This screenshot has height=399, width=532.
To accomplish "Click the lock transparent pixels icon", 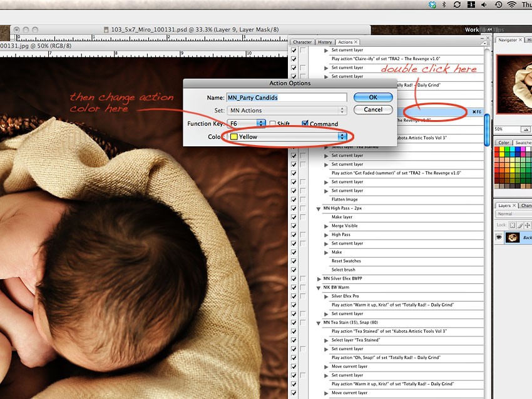I will (x=513, y=225).
